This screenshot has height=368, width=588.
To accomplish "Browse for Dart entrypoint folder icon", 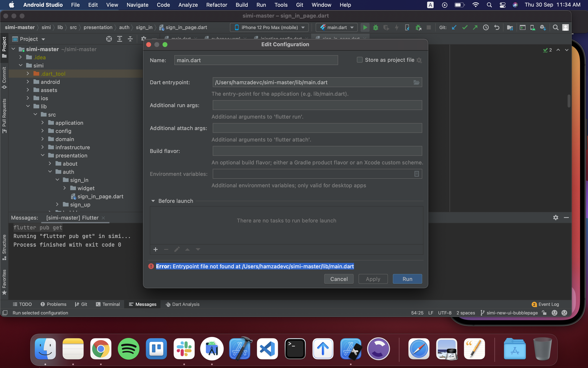I will pyautogui.click(x=416, y=83).
